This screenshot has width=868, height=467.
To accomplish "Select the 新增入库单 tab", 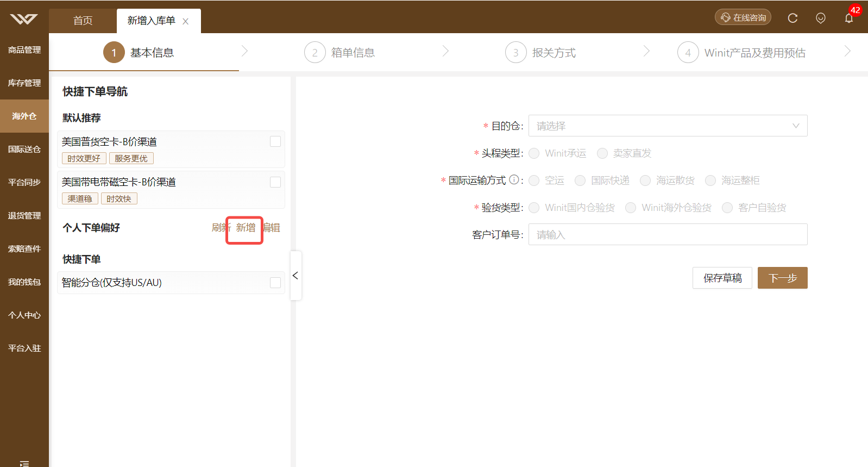I will 152,21.
